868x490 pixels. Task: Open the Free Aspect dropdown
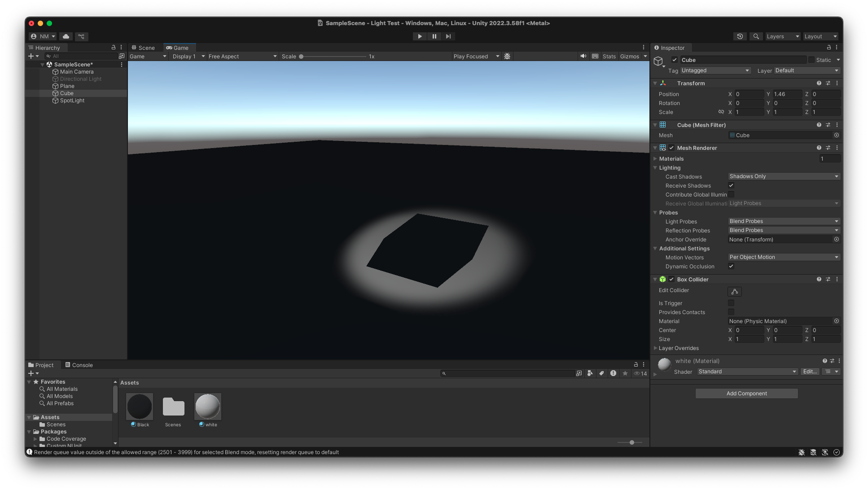click(242, 56)
